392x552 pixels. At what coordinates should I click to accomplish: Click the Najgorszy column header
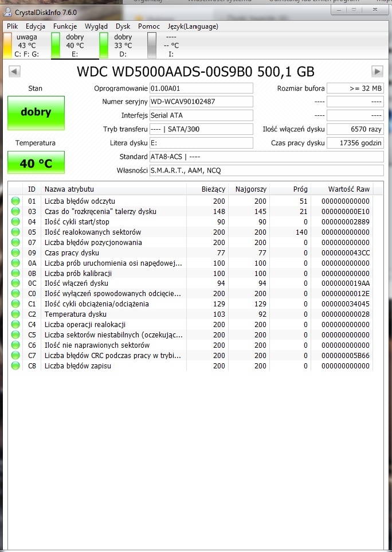point(249,189)
